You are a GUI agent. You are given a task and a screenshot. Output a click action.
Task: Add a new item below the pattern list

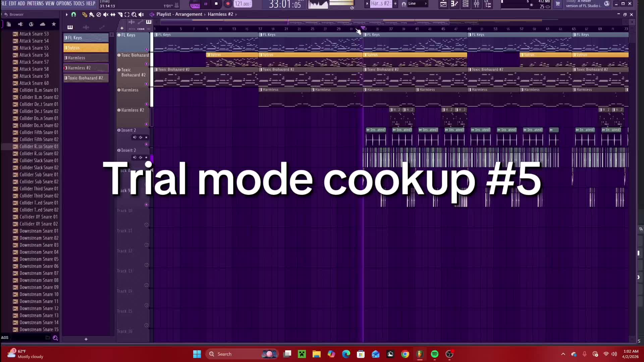(x=86, y=339)
